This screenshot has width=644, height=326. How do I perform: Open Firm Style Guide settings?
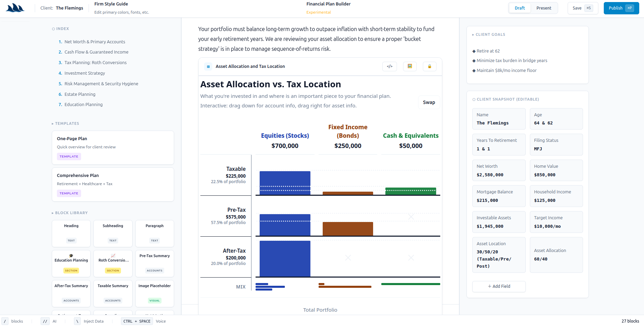(x=122, y=8)
